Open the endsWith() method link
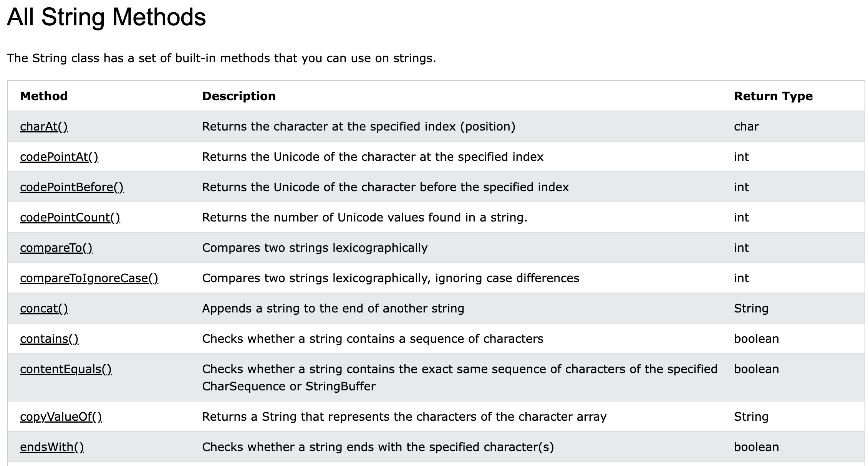 (52, 447)
